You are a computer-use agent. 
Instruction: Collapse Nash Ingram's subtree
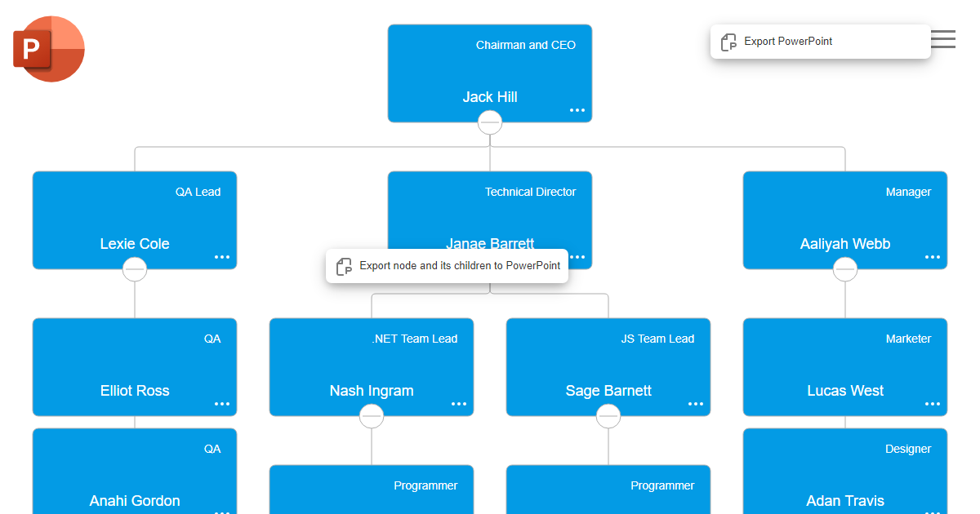point(372,416)
